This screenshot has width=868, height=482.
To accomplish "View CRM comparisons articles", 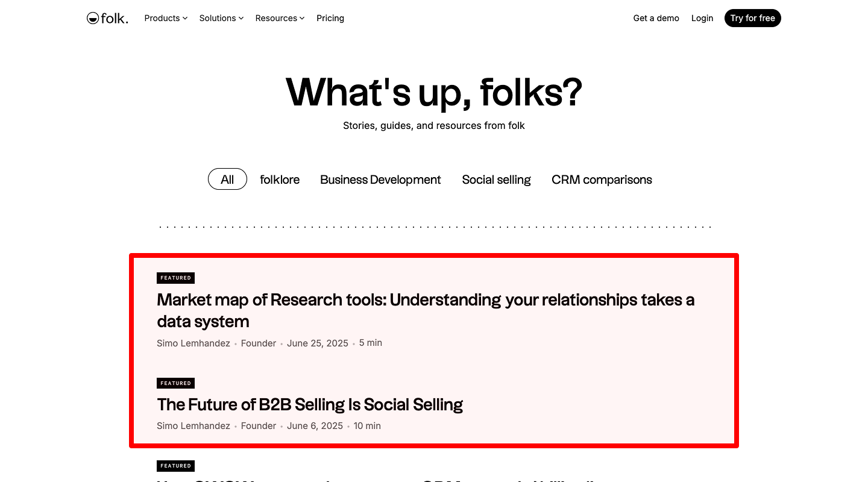I will pyautogui.click(x=602, y=179).
